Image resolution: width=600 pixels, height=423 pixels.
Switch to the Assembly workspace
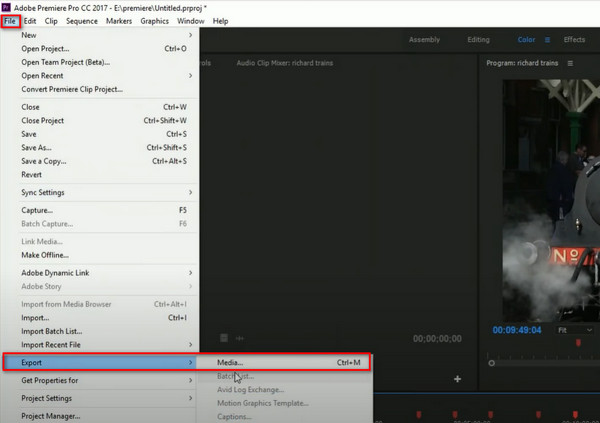[424, 40]
